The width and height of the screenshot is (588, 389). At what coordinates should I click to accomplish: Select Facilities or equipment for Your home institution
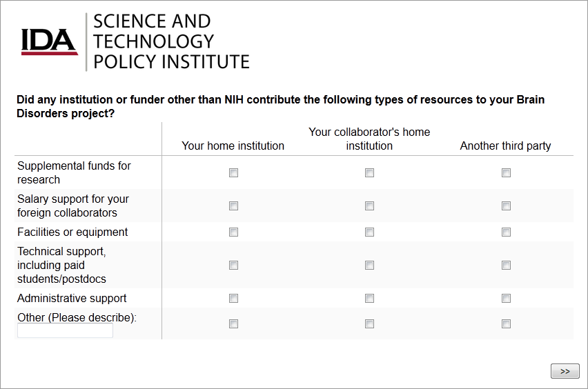coord(233,232)
